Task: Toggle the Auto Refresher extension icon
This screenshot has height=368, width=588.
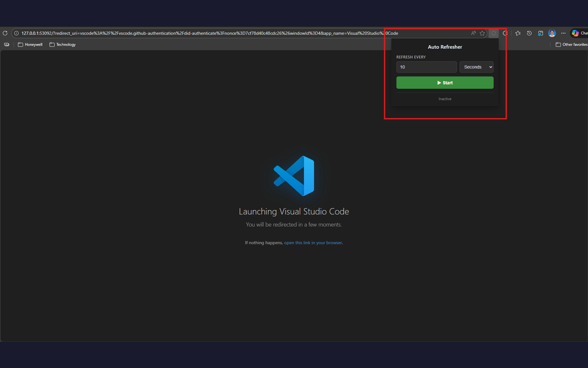Action: (x=493, y=33)
